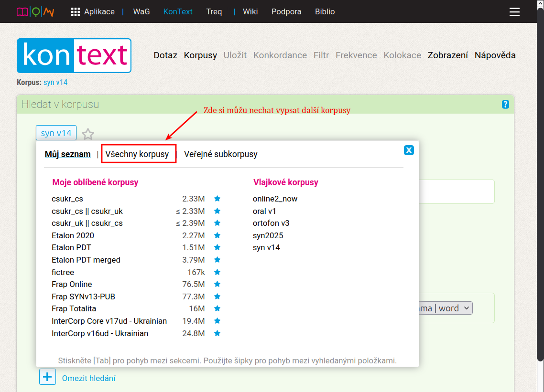Click the site logo in top-left corner
The image size is (544, 392).
tap(35, 12)
